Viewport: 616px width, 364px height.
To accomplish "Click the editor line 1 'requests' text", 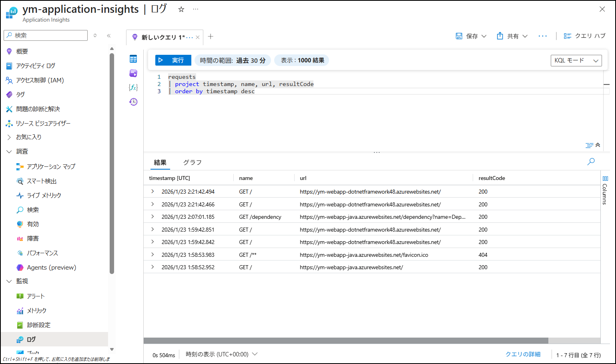I will point(182,77).
